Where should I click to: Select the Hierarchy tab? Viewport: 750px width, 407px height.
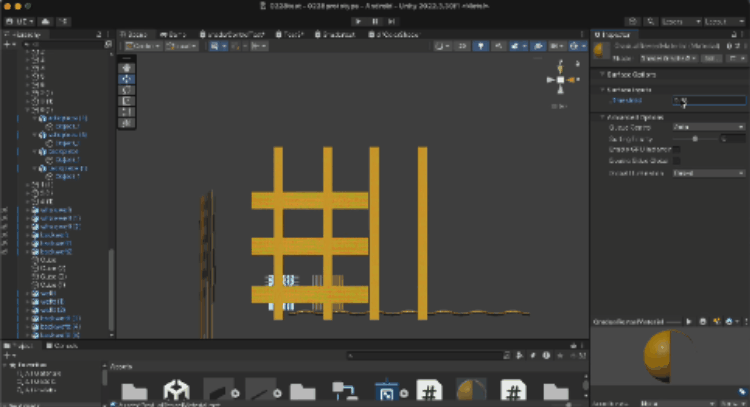[x=23, y=34]
